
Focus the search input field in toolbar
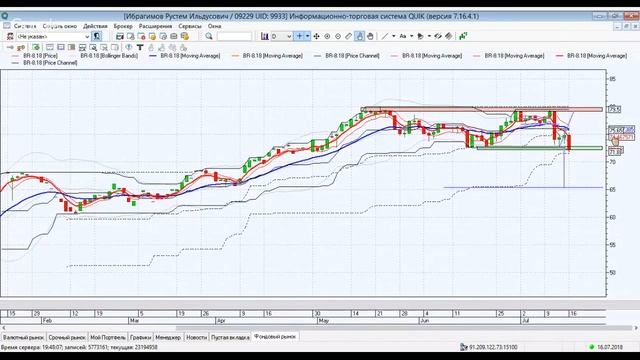234,36
